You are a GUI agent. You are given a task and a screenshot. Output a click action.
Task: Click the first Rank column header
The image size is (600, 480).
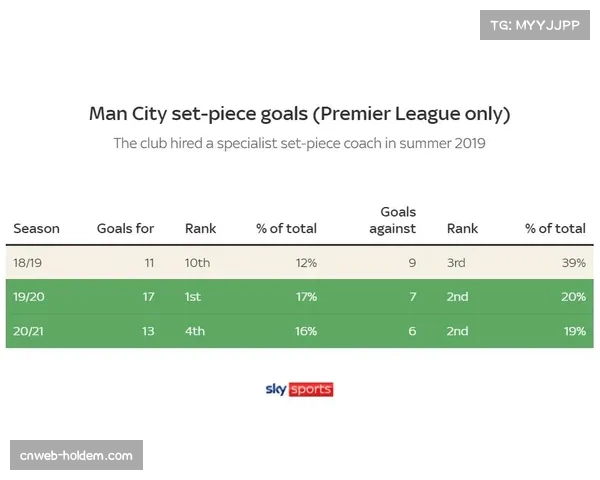pyautogui.click(x=200, y=228)
